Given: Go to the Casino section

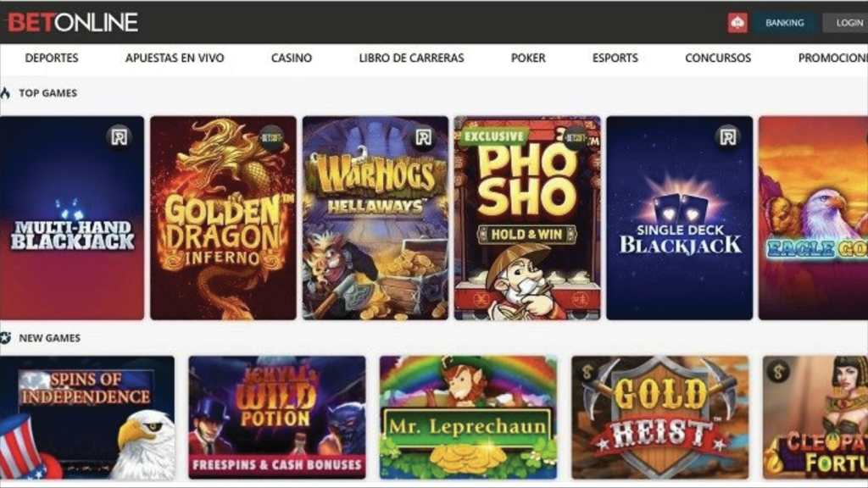Looking at the screenshot, I should point(292,58).
